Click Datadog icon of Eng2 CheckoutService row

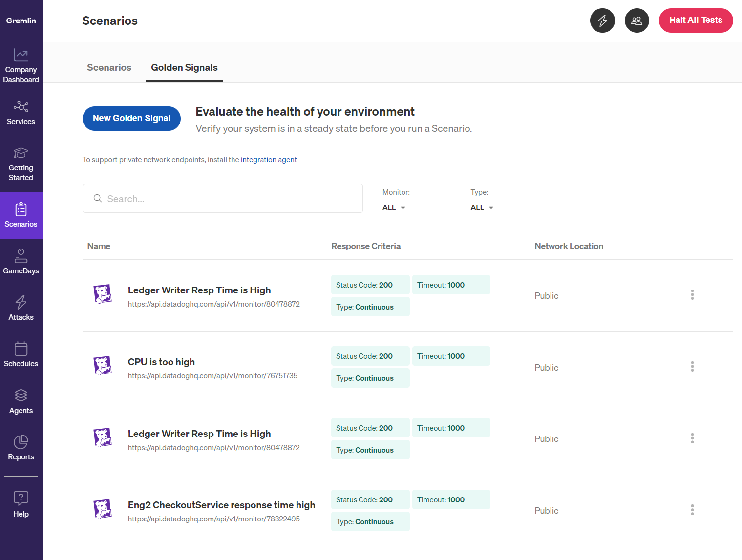pyautogui.click(x=103, y=509)
